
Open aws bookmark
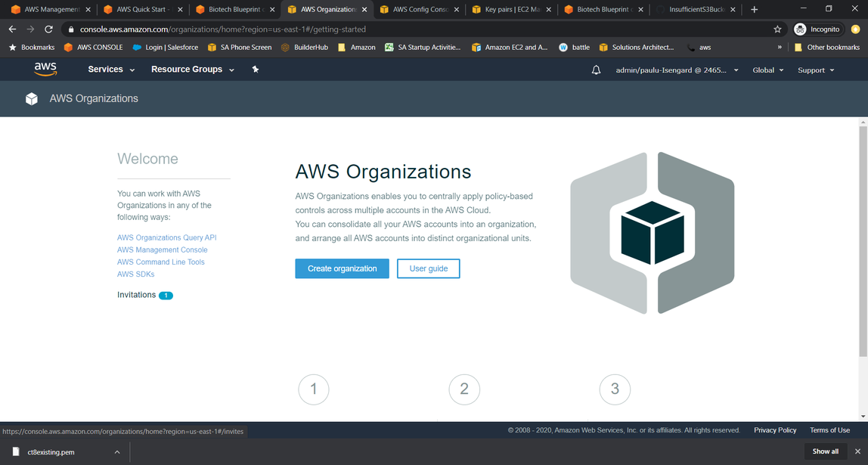coord(699,48)
